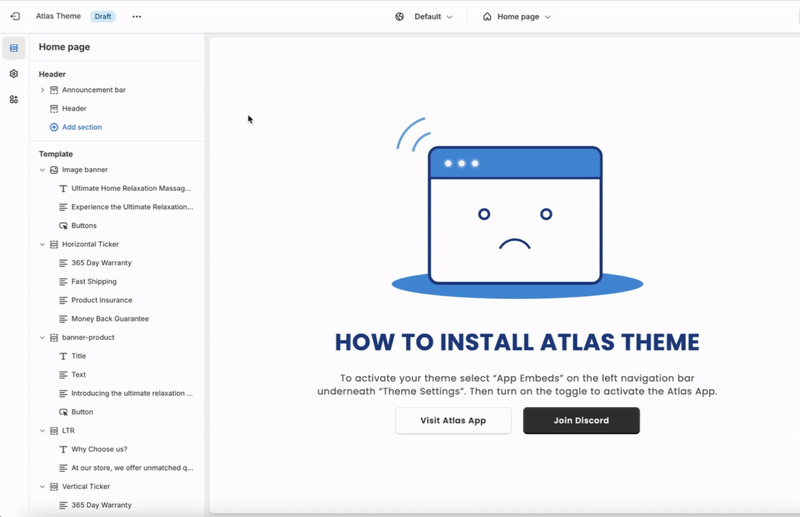Click the HOW TO INSTALL ATLAS THEME heading

517,342
